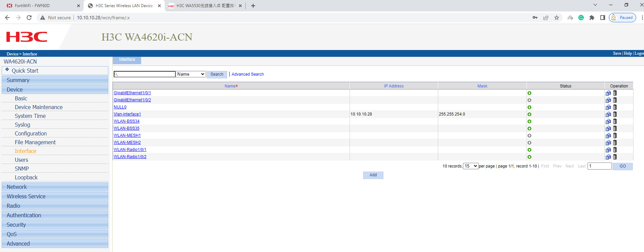The image size is (644, 252).
Task: Open the edit icon for WLAN-Radio1/0/1
Action: (x=608, y=150)
